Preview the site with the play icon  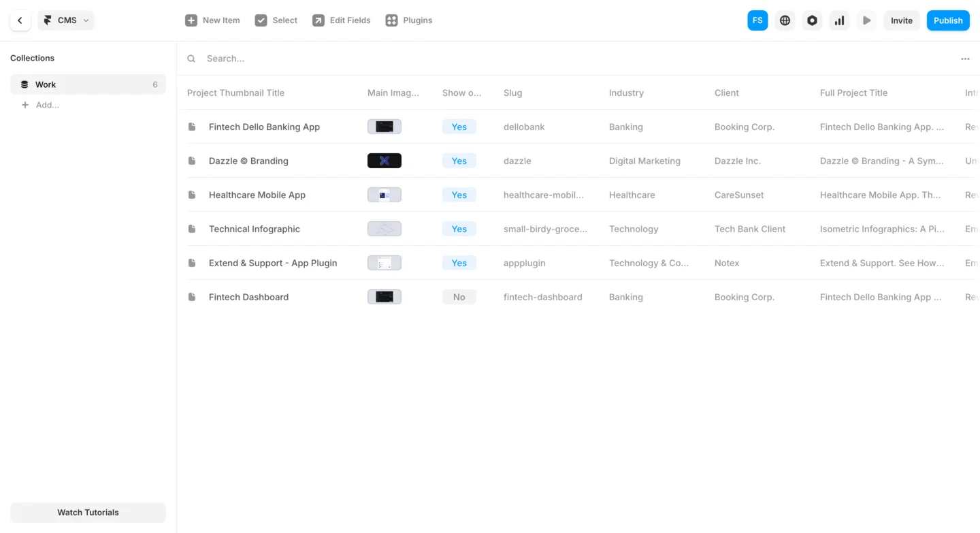[x=866, y=20]
